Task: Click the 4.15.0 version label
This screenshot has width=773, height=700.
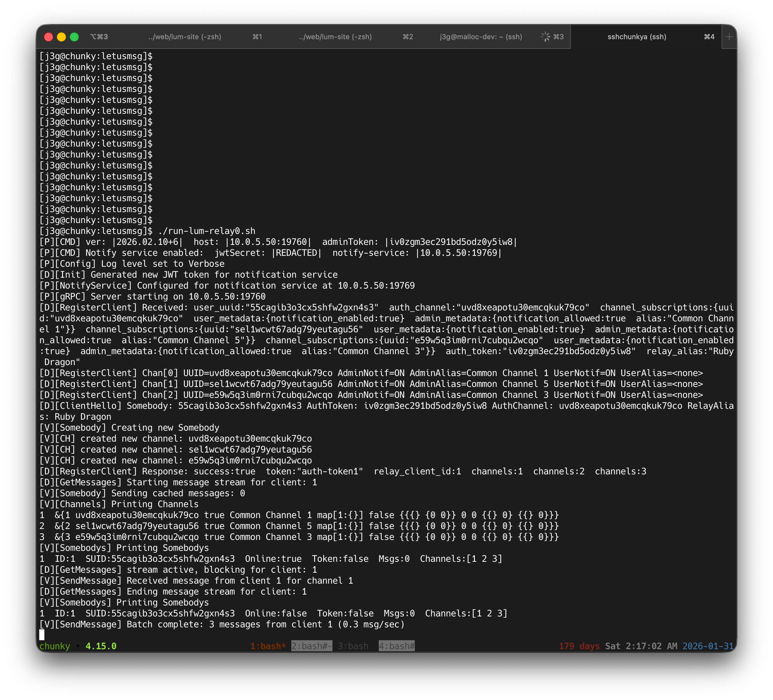Action: click(101, 646)
